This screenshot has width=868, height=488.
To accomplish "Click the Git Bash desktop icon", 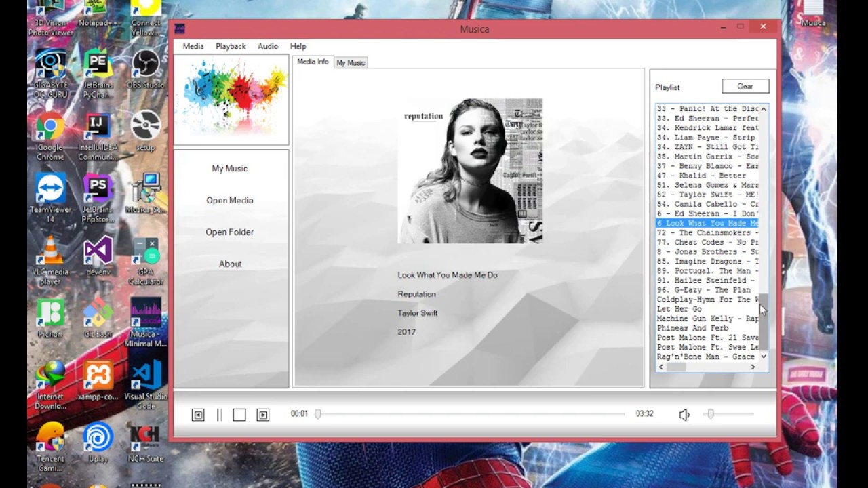I will click(98, 318).
